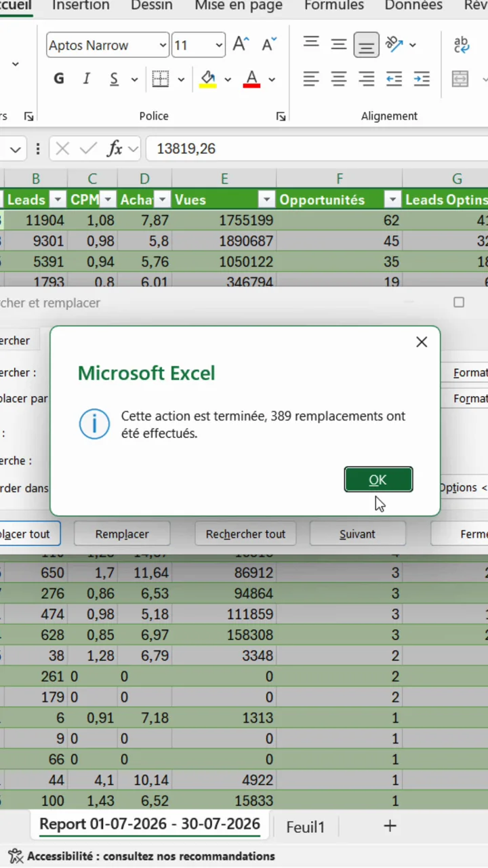Select cell with value 1755199

pyautogui.click(x=224, y=220)
